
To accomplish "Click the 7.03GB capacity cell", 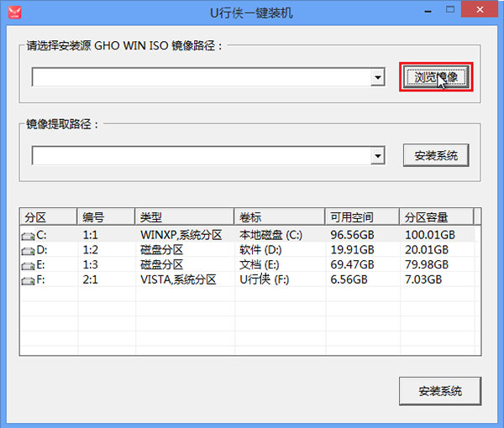I will [423, 279].
